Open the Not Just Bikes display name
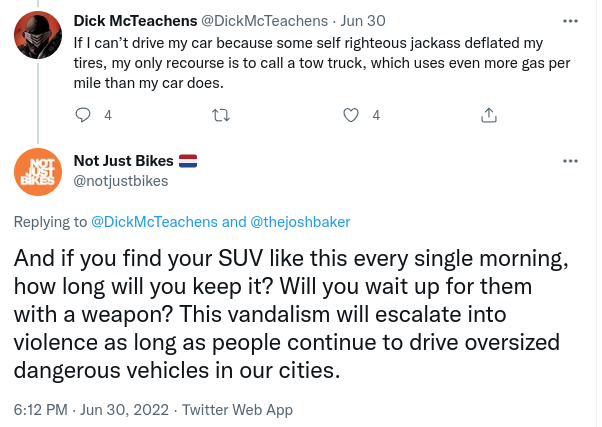This screenshot has height=427, width=602. click(124, 161)
